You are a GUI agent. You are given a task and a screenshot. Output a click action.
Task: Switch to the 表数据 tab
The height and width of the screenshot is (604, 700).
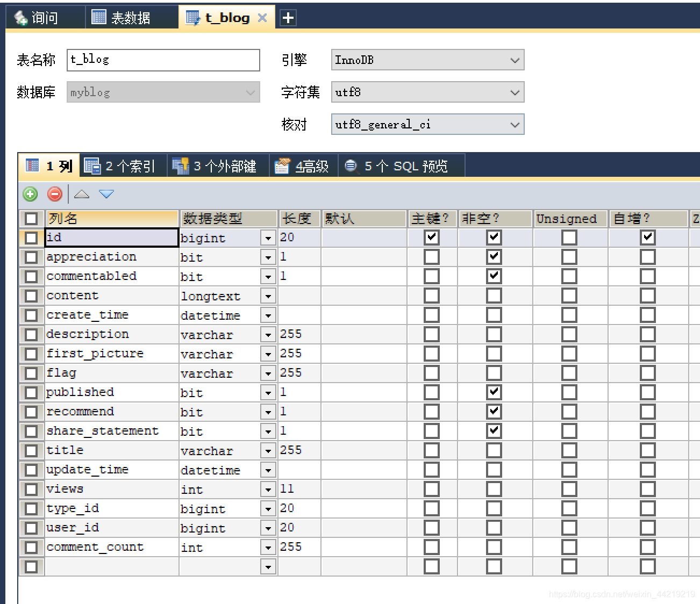click(132, 18)
